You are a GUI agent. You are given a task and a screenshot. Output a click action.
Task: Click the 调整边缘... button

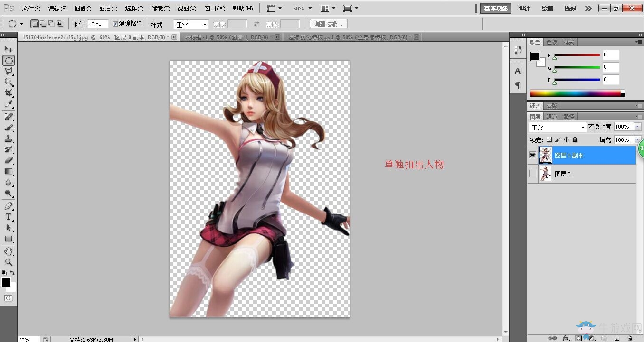(x=328, y=24)
